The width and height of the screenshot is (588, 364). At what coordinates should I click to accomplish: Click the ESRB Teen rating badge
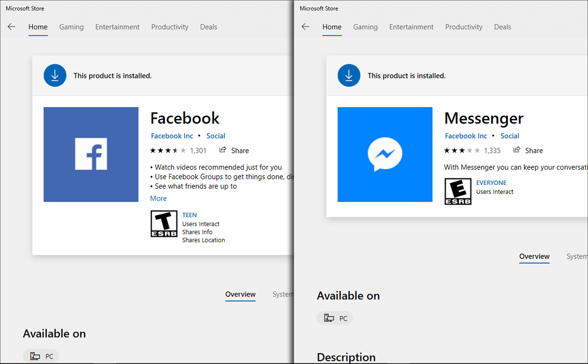pyautogui.click(x=164, y=224)
